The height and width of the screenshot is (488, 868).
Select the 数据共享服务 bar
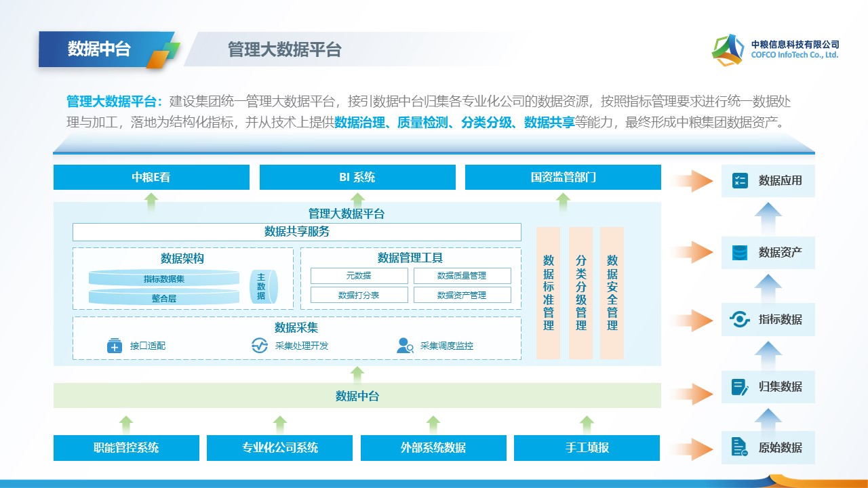(x=297, y=232)
